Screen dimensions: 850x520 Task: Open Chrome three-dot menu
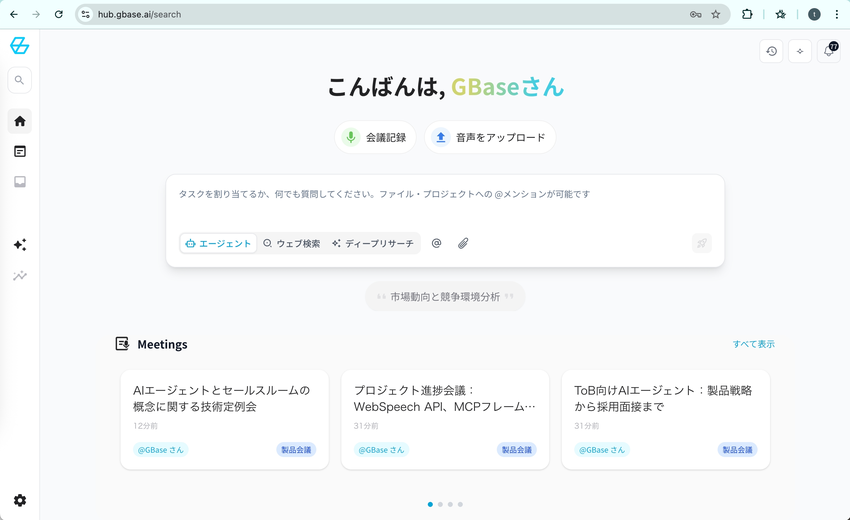837,15
